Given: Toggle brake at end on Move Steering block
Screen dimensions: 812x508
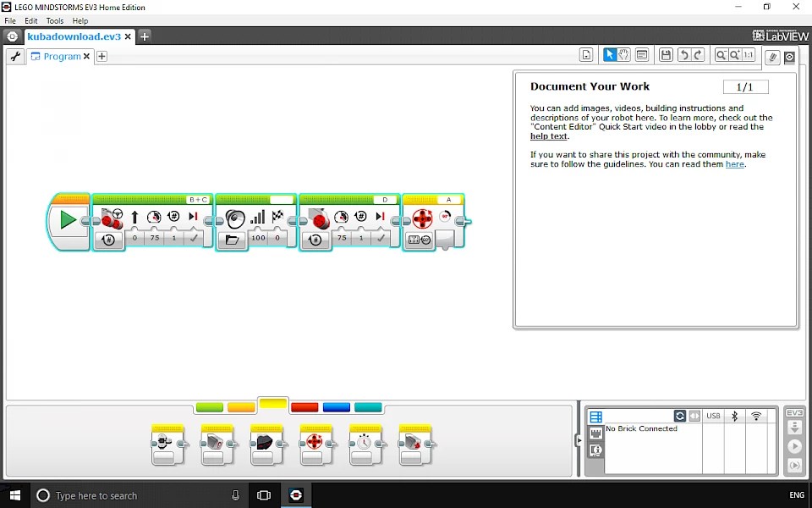Looking at the screenshot, I should [x=194, y=238].
